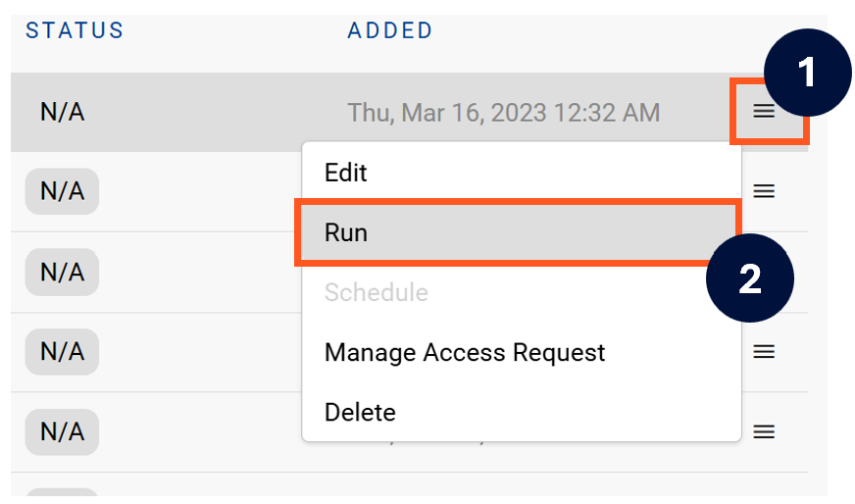Click the numbered callout badge 2
Image resolution: width=855 pixels, height=504 pixels.
click(x=750, y=278)
